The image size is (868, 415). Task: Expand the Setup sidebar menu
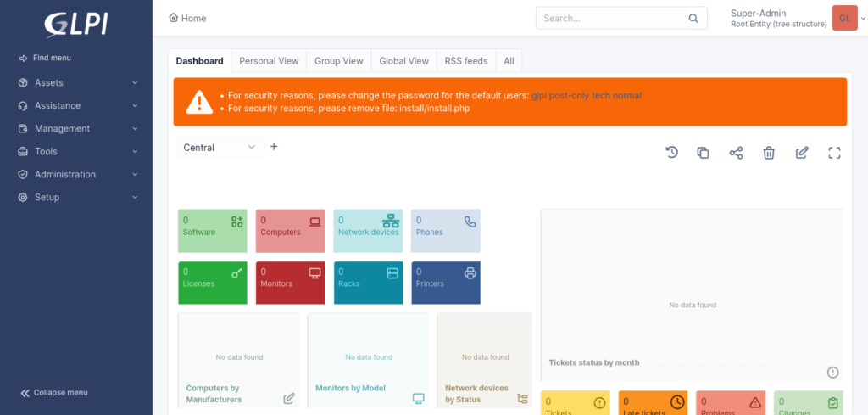click(x=76, y=198)
